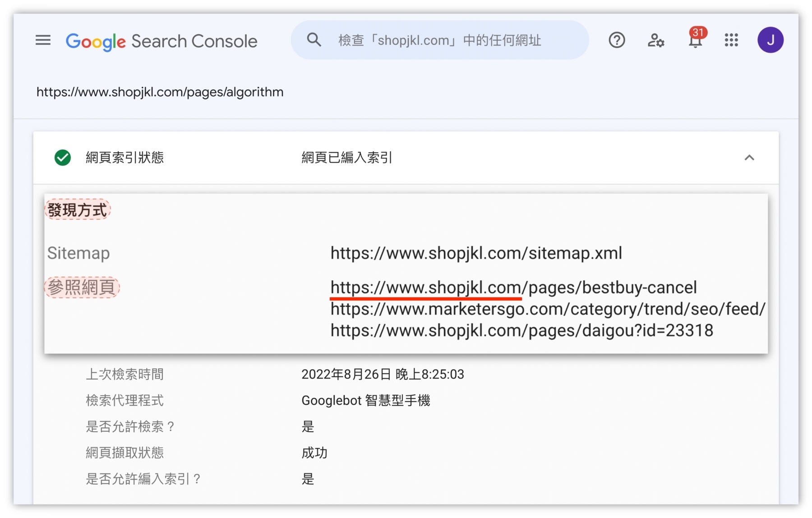Click the 參照網頁 label
This screenshot has height=518, width=812.
click(82, 287)
